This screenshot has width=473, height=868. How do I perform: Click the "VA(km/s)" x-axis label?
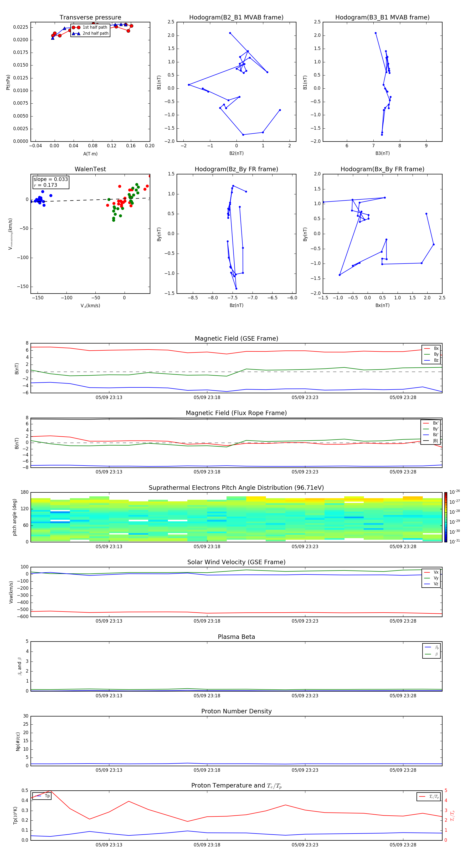point(90,306)
